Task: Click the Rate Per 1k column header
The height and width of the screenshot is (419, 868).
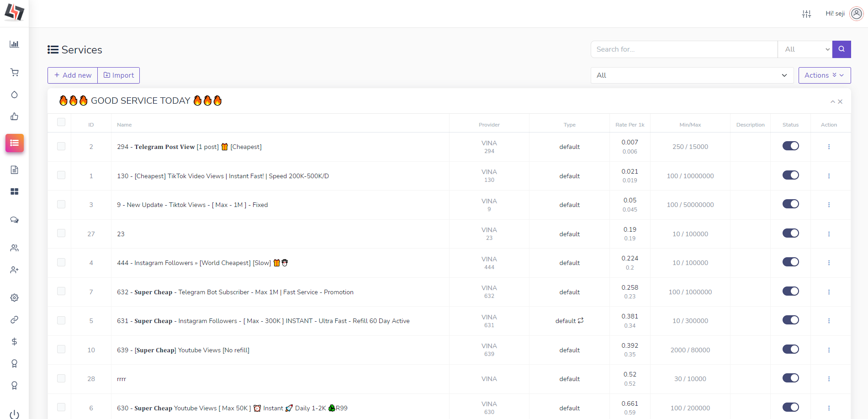Action: pyautogui.click(x=630, y=125)
